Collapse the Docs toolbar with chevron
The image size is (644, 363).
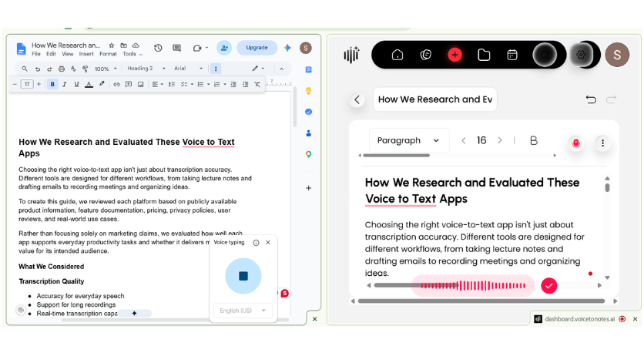pyautogui.click(x=281, y=69)
